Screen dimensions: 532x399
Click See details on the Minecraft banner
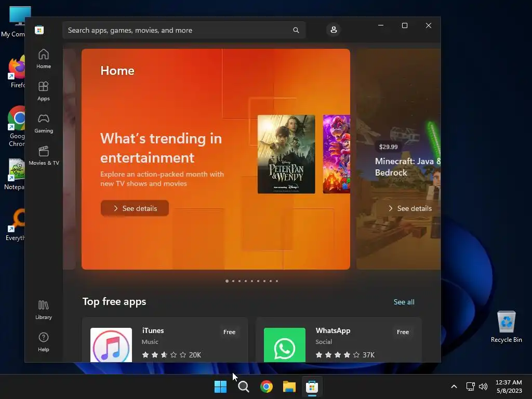pos(410,208)
